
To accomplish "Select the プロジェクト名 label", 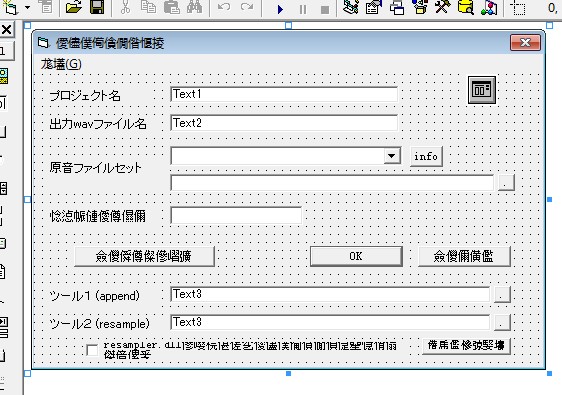I will click(x=85, y=96).
